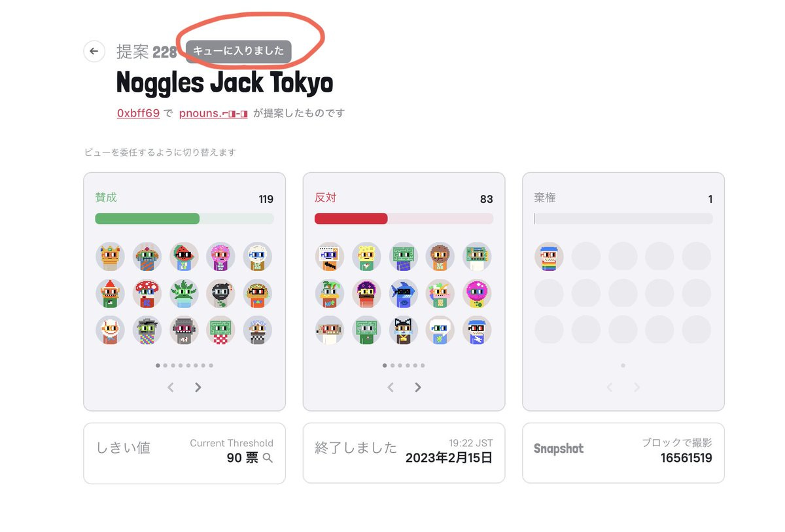Toggle to delegate view text
Image resolution: width=785 pixels, height=532 pixels.
pos(160,152)
